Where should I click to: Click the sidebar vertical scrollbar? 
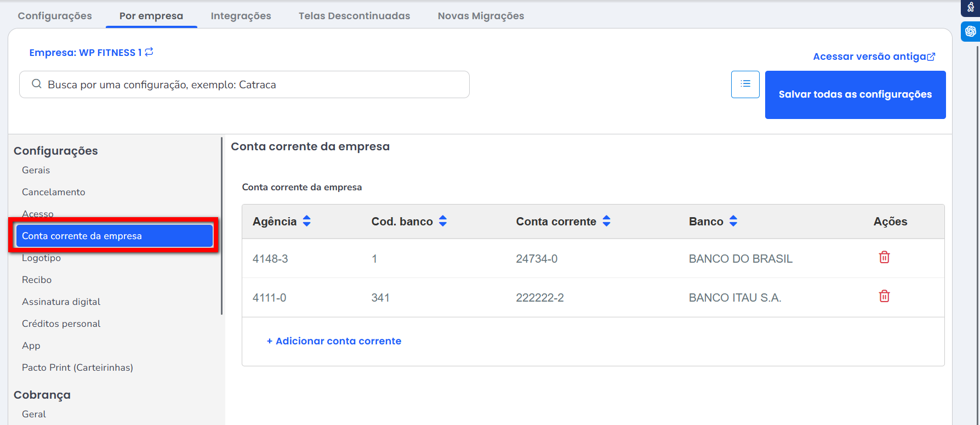coord(221,225)
